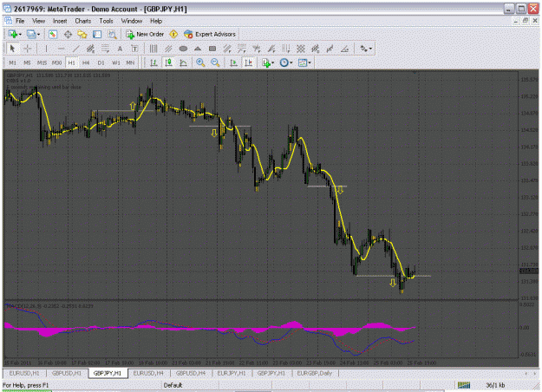
Task: Switch to the EURJPY,H1 chart tab
Action: pos(232,373)
